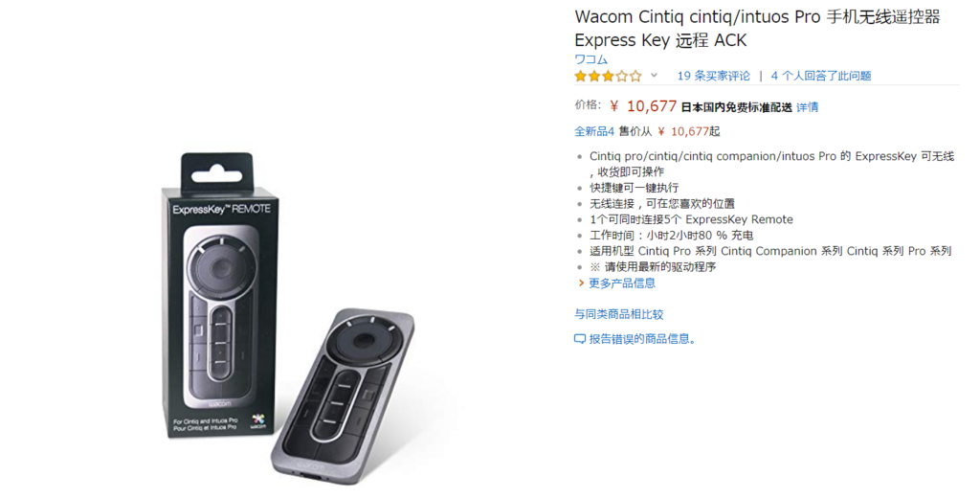Click the ExpressKey Remote box image

218,294
